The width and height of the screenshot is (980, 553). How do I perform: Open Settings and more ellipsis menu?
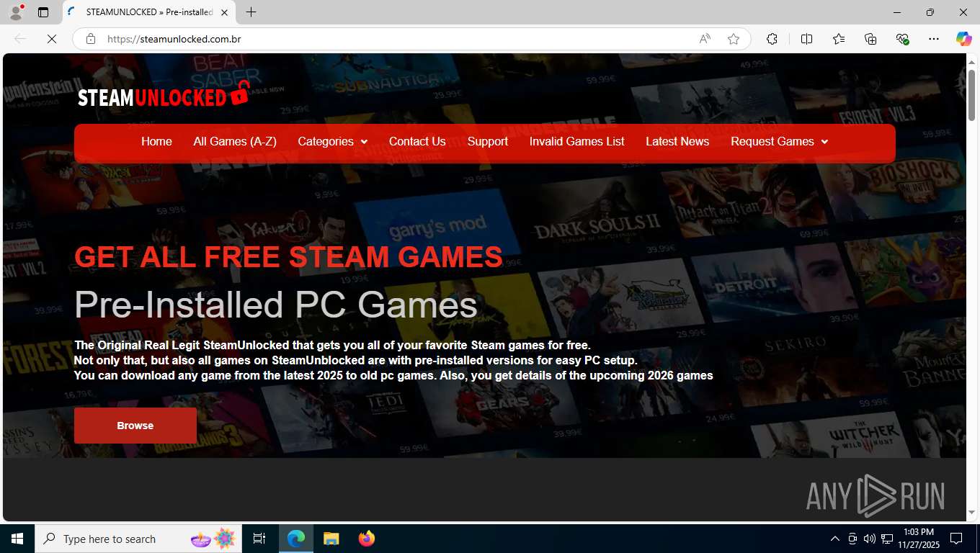(934, 39)
